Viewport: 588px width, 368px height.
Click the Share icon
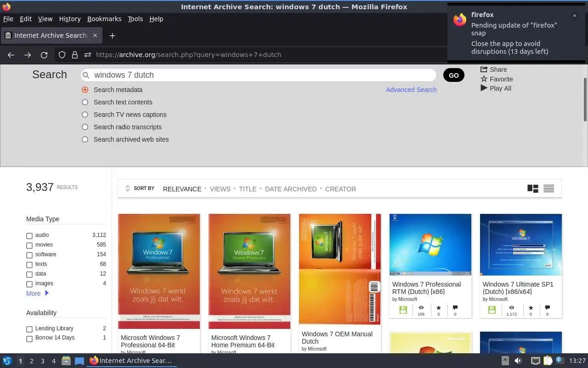pyautogui.click(x=484, y=69)
